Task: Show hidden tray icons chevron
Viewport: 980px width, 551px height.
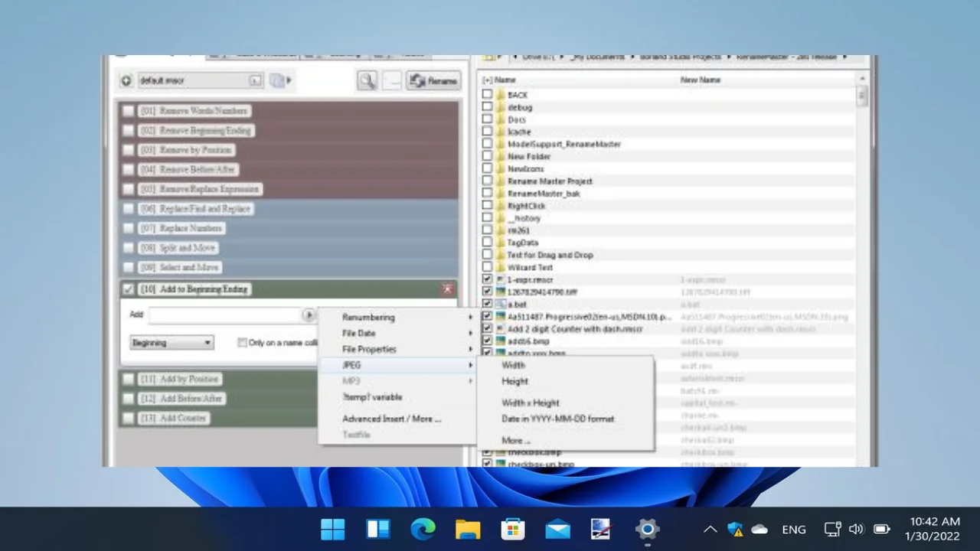Action: pos(710,529)
